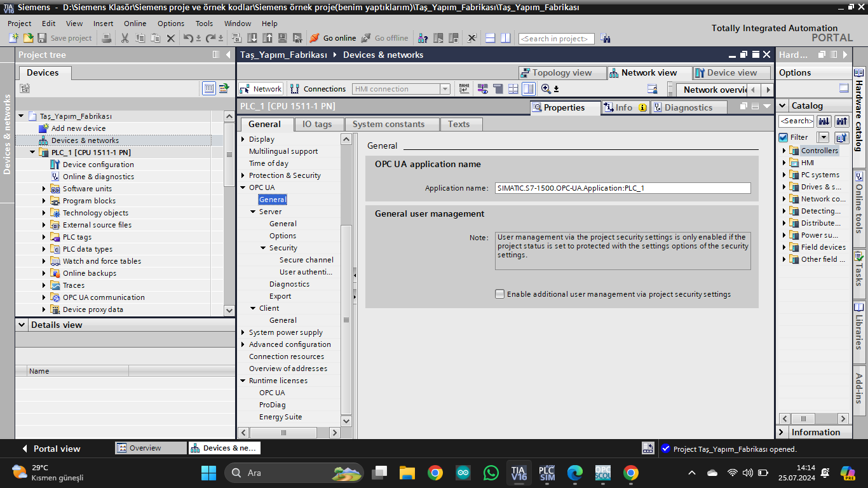Enable additional user management checkbox
This screenshot has width=868, height=488.
500,294
